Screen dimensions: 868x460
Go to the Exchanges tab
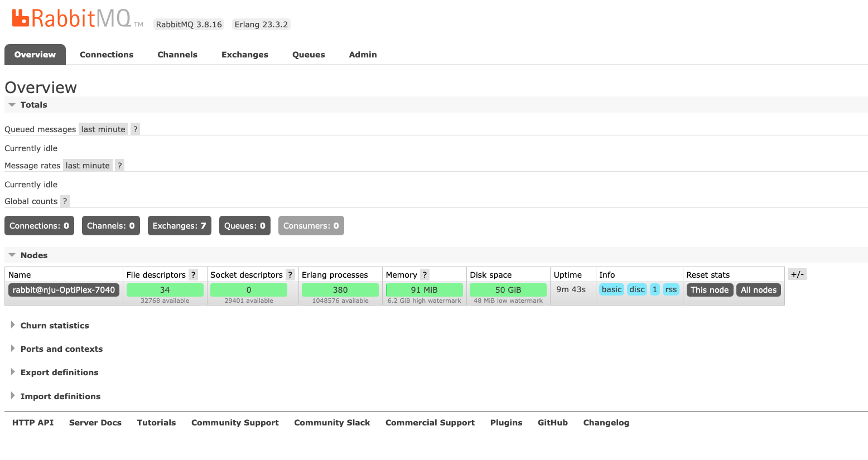pos(245,55)
